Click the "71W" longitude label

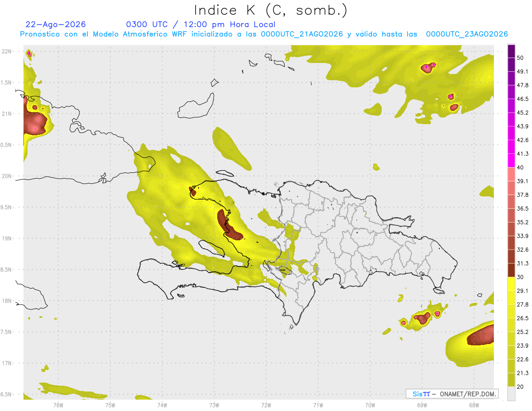318,405
